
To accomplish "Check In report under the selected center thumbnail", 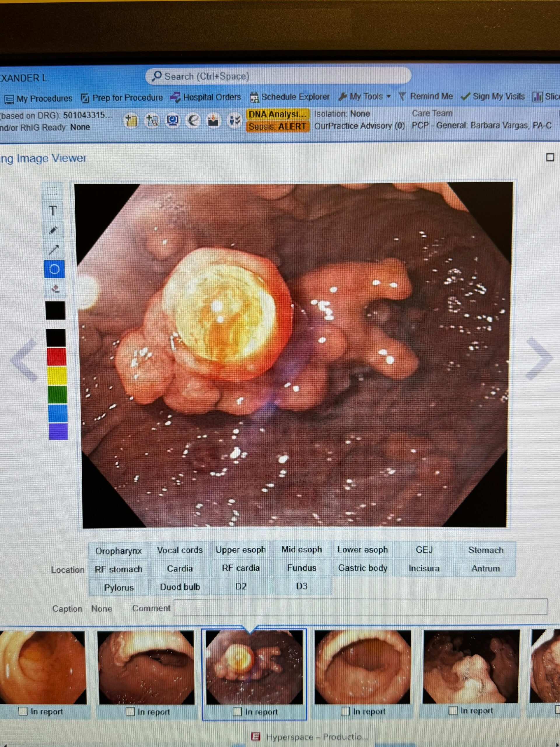I will (x=238, y=711).
